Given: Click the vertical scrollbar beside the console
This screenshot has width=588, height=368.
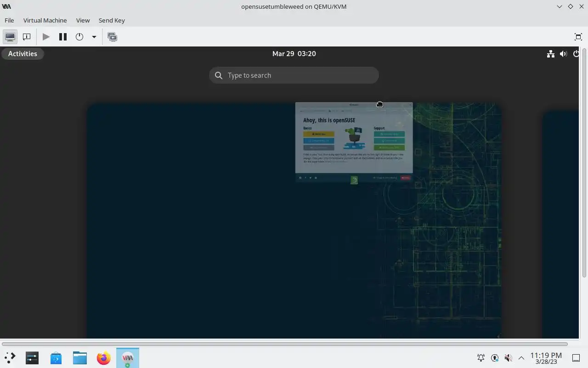Looking at the screenshot, I should pyautogui.click(x=584, y=162).
